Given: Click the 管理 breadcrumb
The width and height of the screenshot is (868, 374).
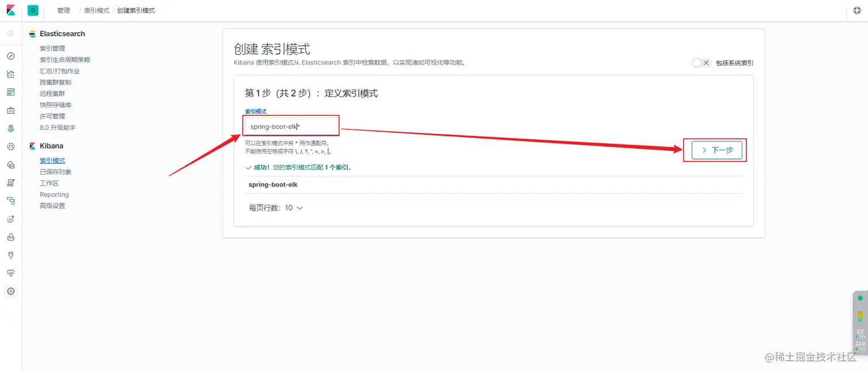Looking at the screenshot, I should tap(64, 11).
